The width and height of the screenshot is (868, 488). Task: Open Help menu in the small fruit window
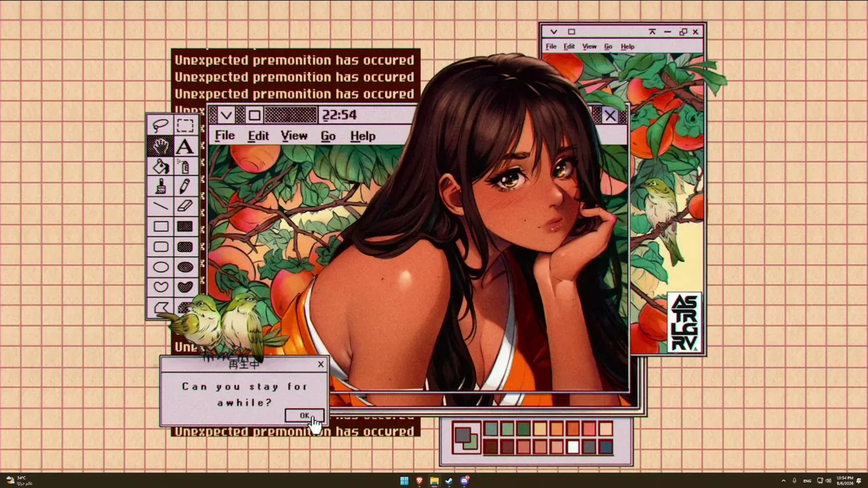tap(627, 47)
